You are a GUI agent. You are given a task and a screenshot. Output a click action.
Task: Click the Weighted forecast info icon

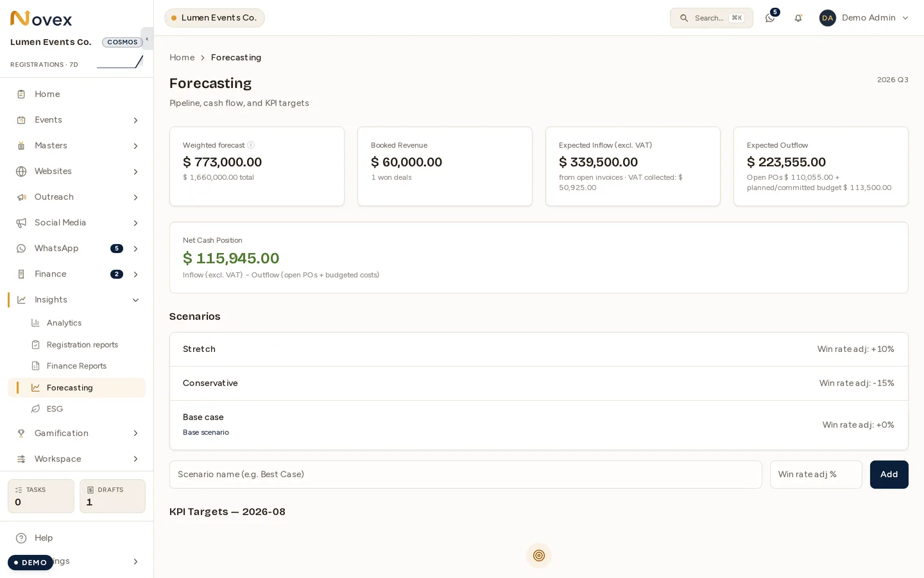point(251,145)
